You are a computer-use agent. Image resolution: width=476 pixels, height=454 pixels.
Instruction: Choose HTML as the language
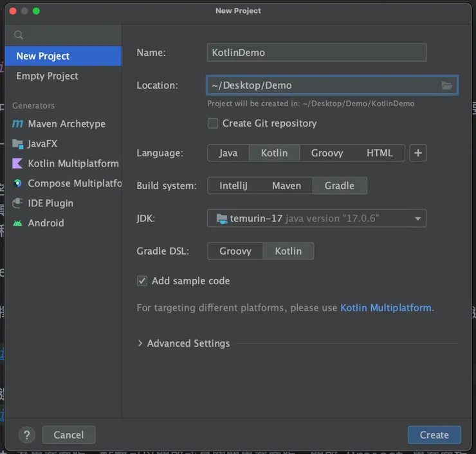point(380,153)
